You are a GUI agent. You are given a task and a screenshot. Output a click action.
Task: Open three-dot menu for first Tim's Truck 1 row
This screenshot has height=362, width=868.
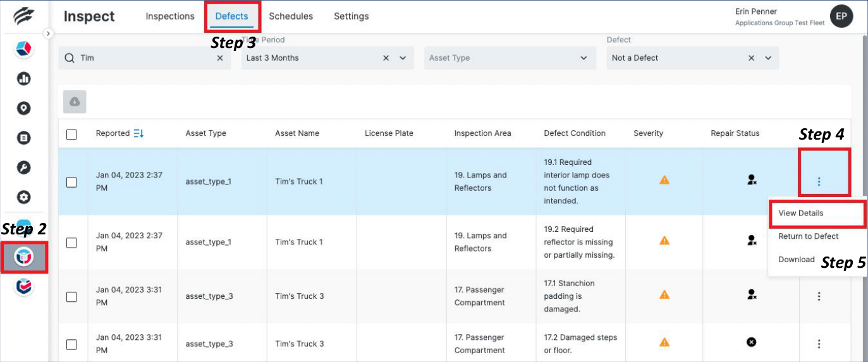tap(819, 181)
